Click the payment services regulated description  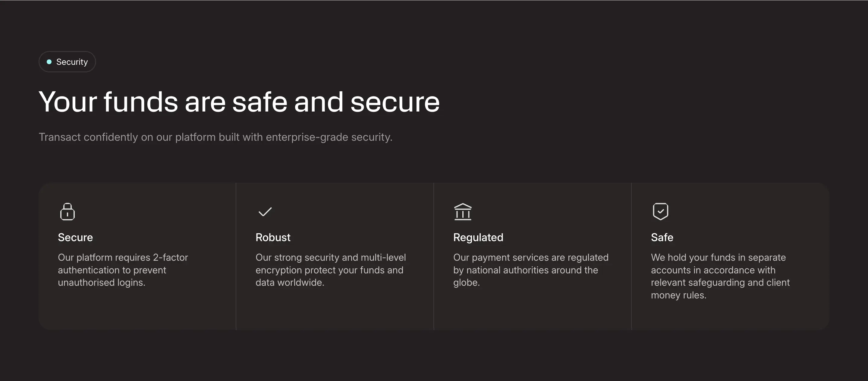[x=531, y=270]
